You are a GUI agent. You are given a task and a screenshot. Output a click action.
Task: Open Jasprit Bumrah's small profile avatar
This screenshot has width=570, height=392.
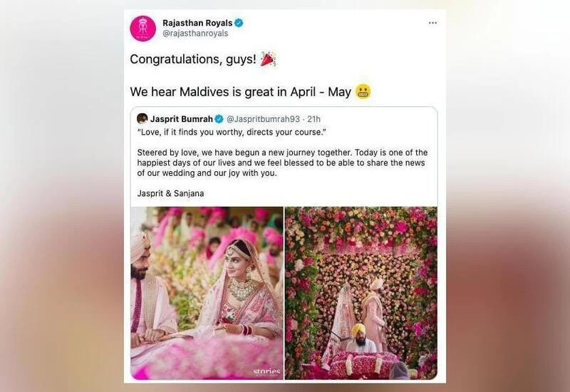(142, 118)
